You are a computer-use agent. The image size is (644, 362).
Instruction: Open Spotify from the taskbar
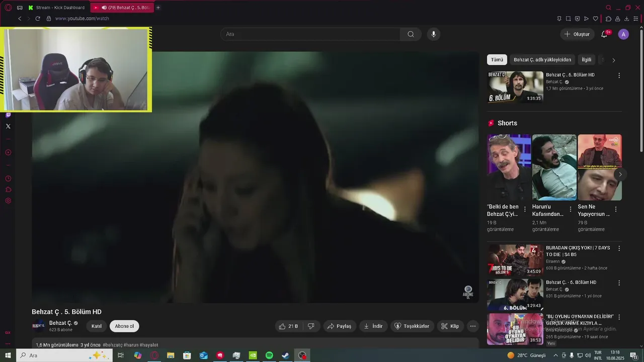269,355
